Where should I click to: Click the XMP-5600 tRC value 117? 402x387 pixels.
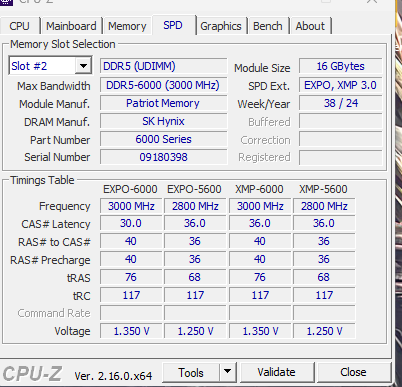tap(324, 295)
